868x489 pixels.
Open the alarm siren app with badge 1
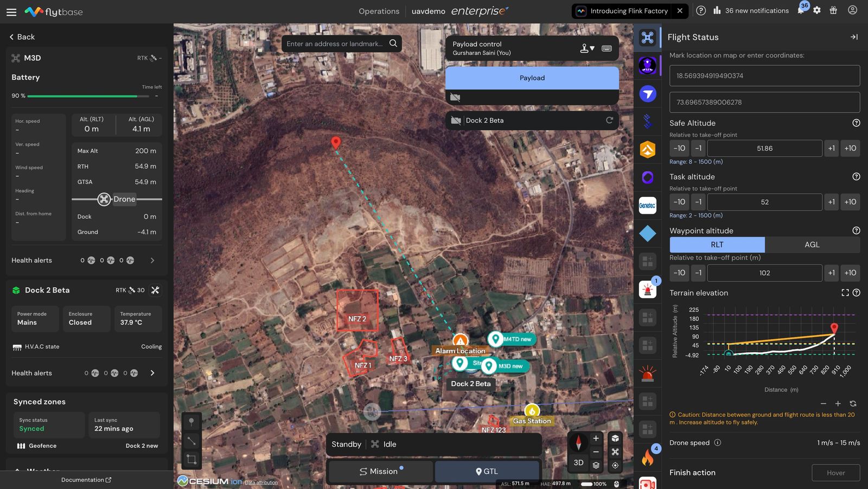click(x=647, y=289)
